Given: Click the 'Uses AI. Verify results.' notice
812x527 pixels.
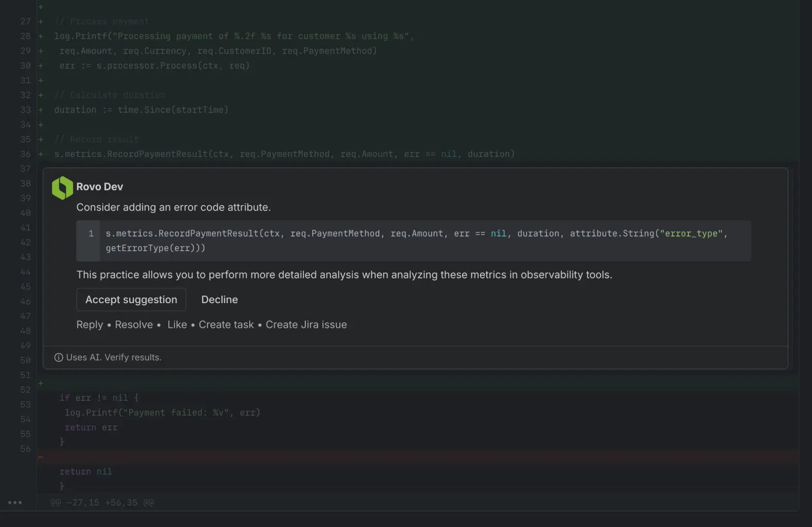Looking at the screenshot, I should pos(114,358).
